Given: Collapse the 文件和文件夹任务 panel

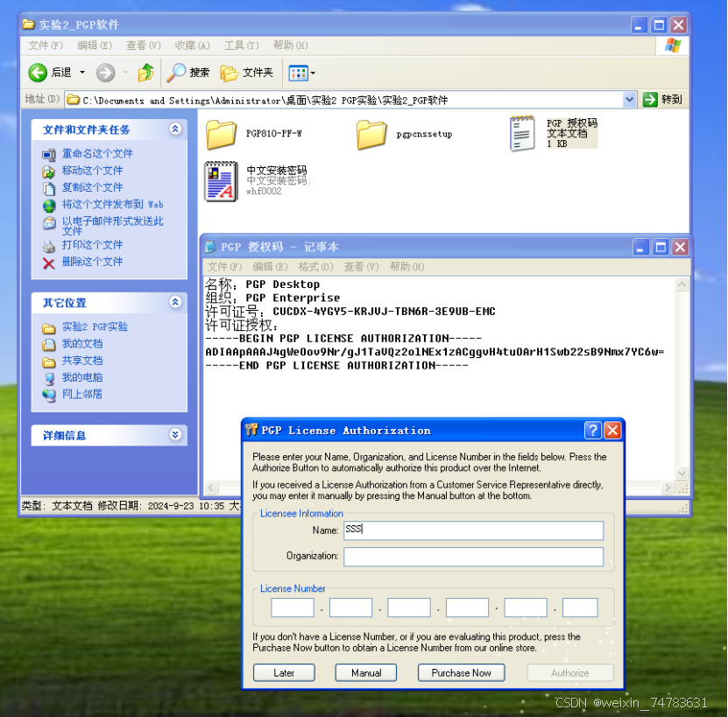Looking at the screenshot, I should 175,129.
